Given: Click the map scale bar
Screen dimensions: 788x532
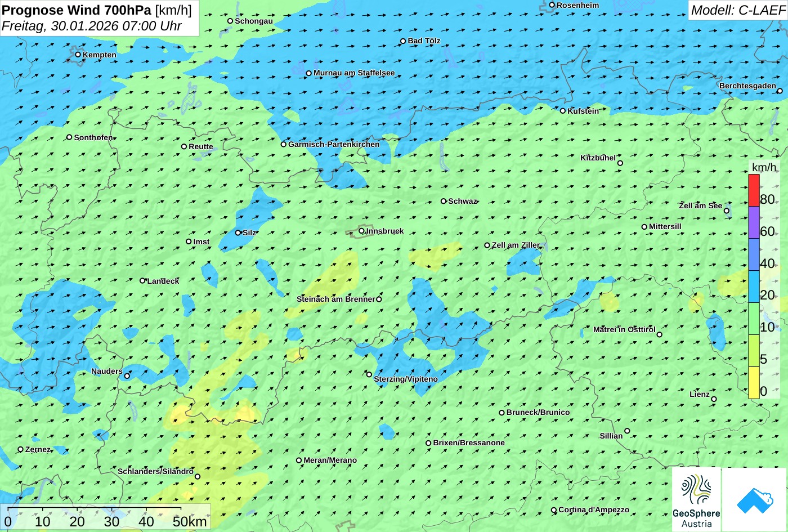Looking at the screenshot, I should tap(94, 508).
